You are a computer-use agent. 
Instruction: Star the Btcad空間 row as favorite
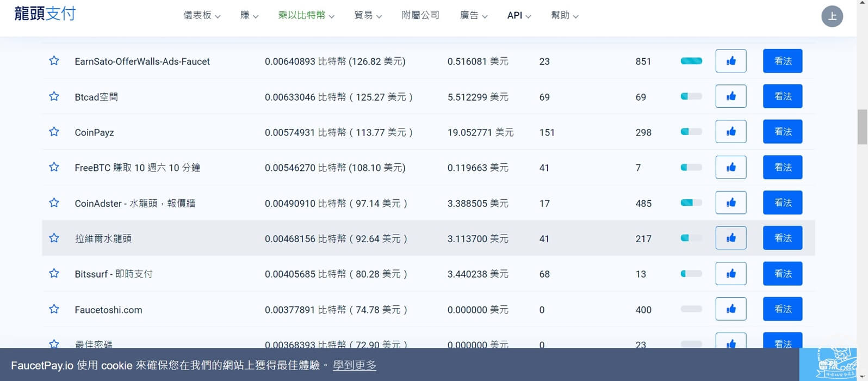[54, 96]
